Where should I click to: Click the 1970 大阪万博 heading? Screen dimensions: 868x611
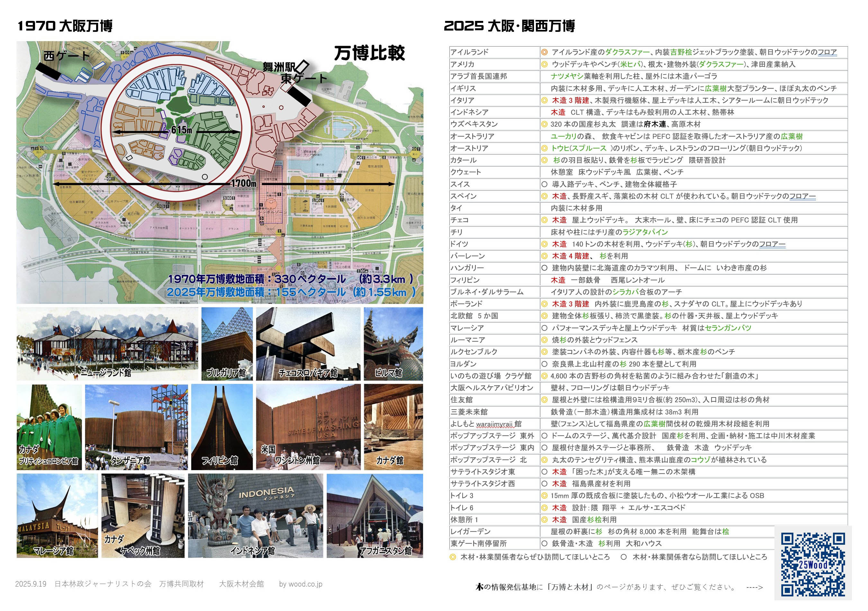point(65,26)
